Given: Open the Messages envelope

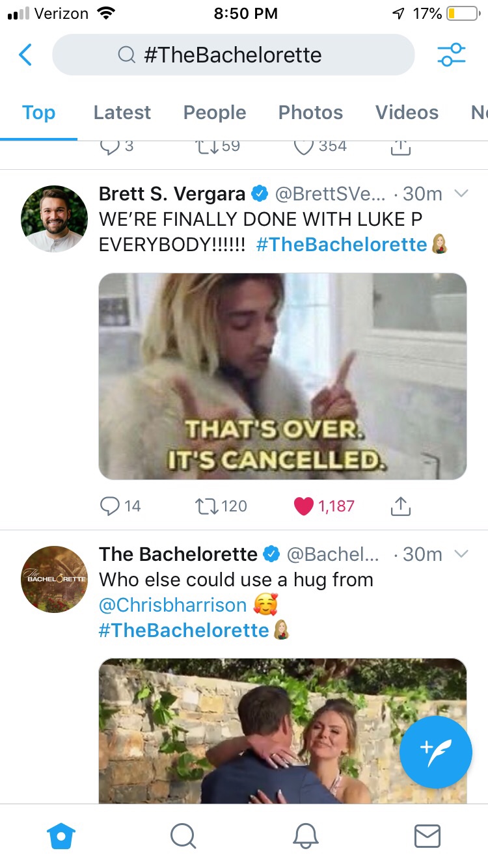Looking at the screenshot, I should click(427, 835).
